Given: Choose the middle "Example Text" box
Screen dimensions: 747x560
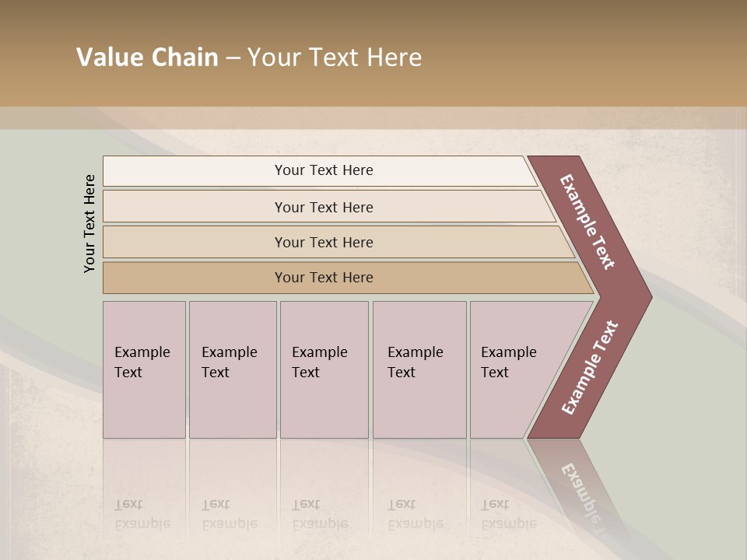Looking at the screenshot, I should (x=324, y=369).
